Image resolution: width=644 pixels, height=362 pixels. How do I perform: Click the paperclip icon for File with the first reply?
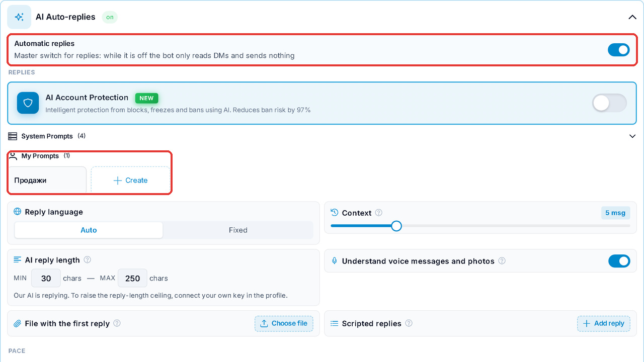point(18,323)
